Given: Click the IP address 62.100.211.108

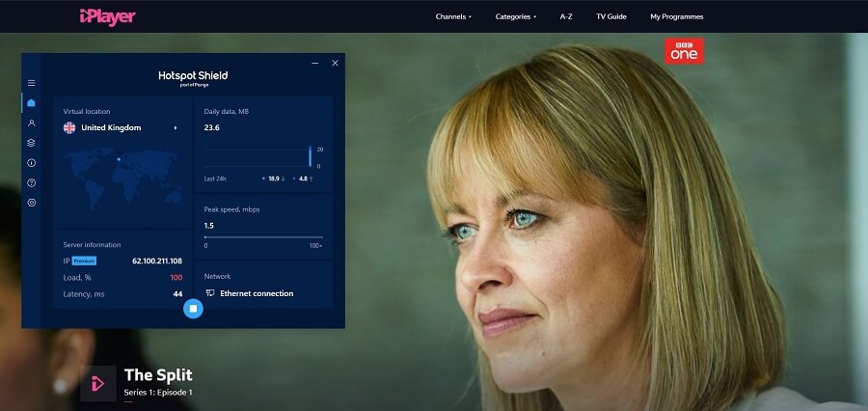Looking at the screenshot, I should 157,260.
